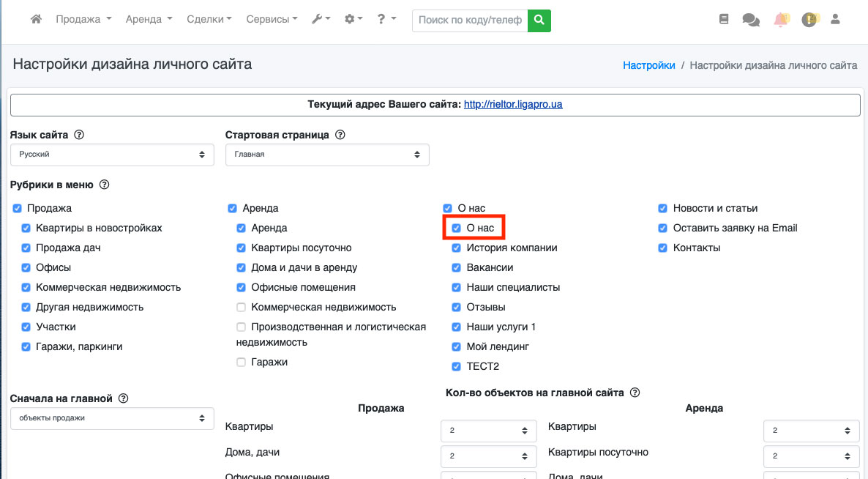
Task: Open the question mark help menu
Action: click(386, 20)
